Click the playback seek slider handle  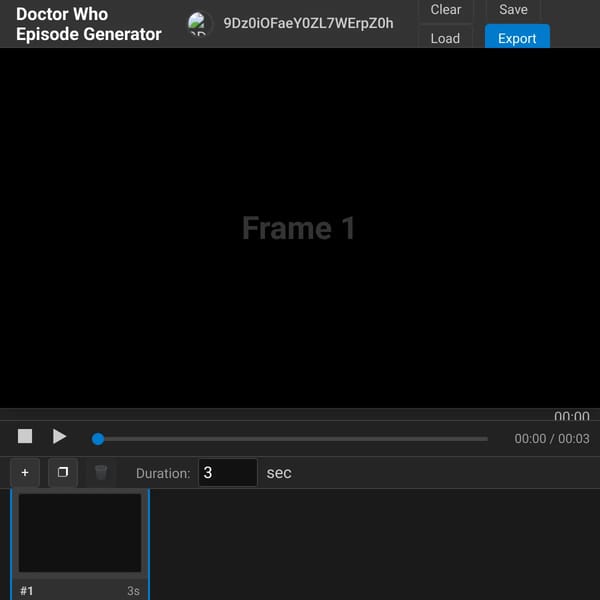(98, 439)
